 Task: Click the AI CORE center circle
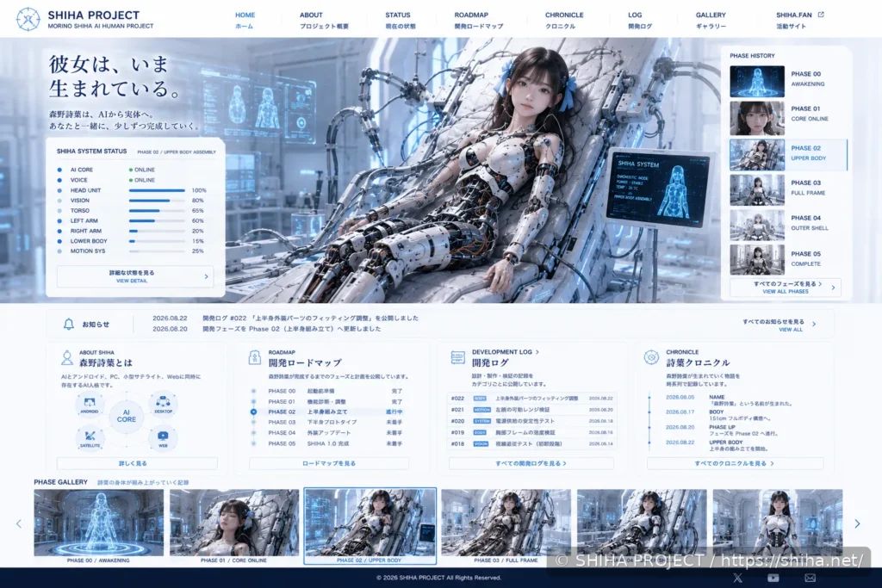coord(127,416)
